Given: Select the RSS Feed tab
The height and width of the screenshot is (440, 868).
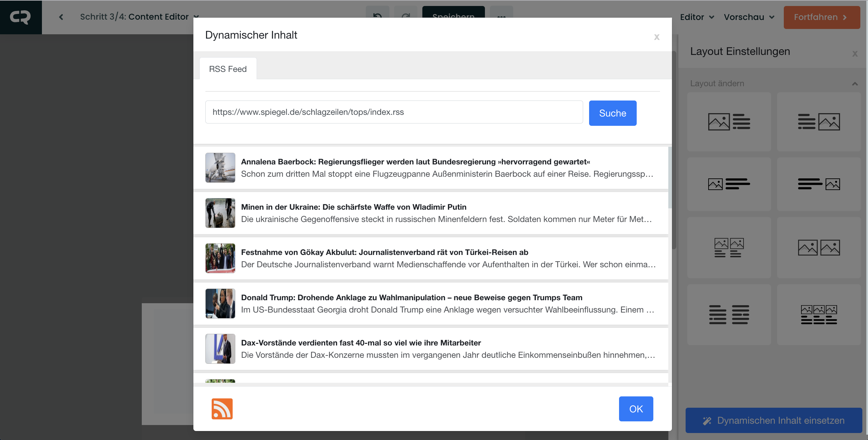Looking at the screenshot, I should click(x=228, y=69).
